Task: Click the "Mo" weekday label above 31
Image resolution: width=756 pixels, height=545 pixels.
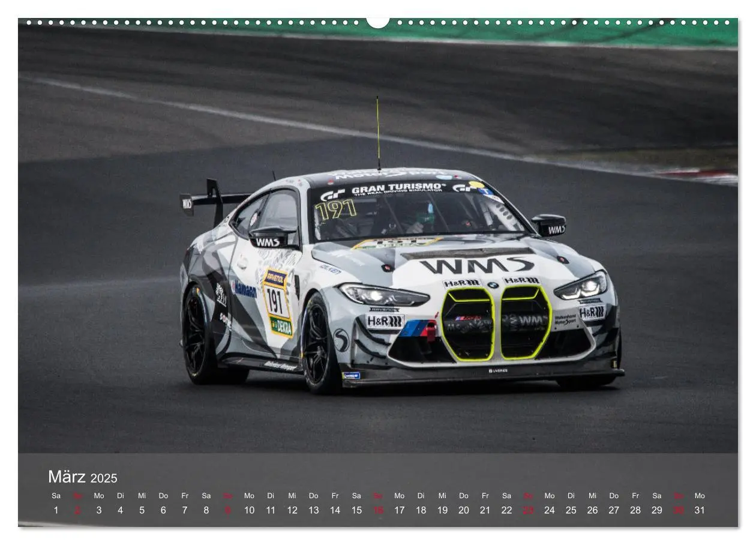Action: coord(700,496)
